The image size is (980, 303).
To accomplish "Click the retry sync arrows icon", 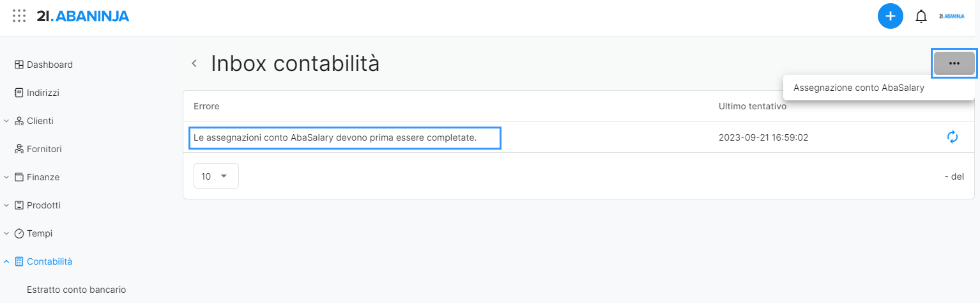I will click(953, 137).
